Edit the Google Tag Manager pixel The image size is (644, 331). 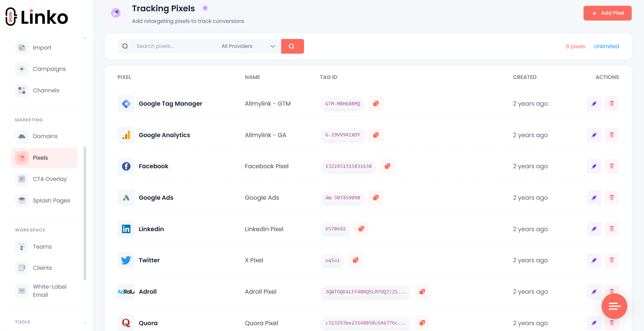594,104
